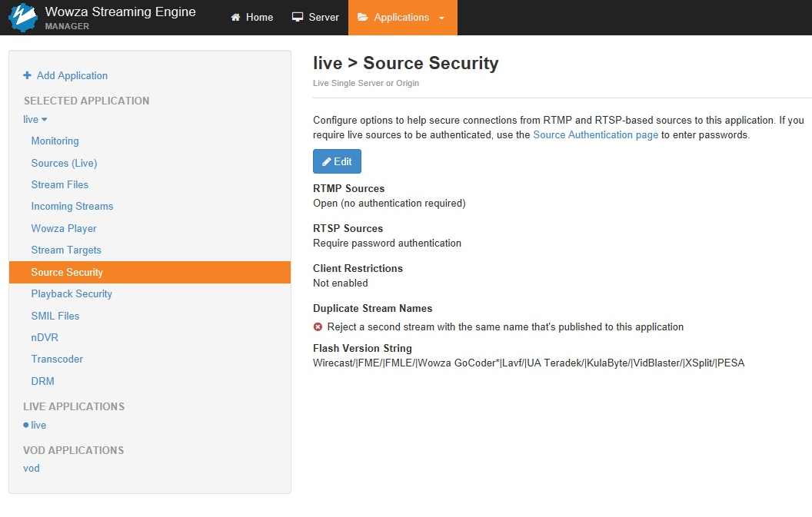Screen dimensions: 812x517
Task: Open Monitoring in the sidebar
Action: [55, 141]
